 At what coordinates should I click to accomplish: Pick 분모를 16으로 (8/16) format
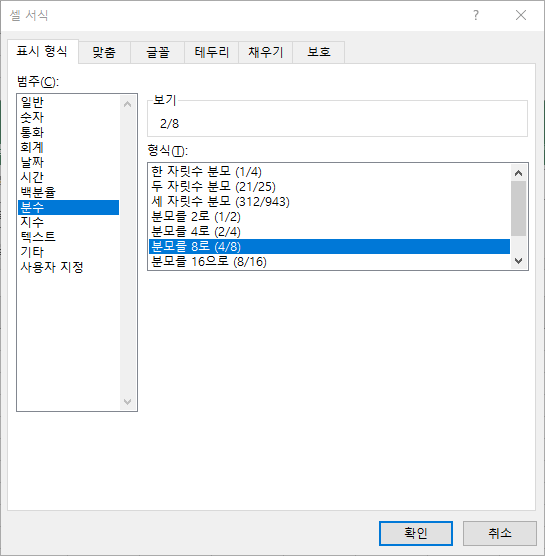tap(329, 262)
